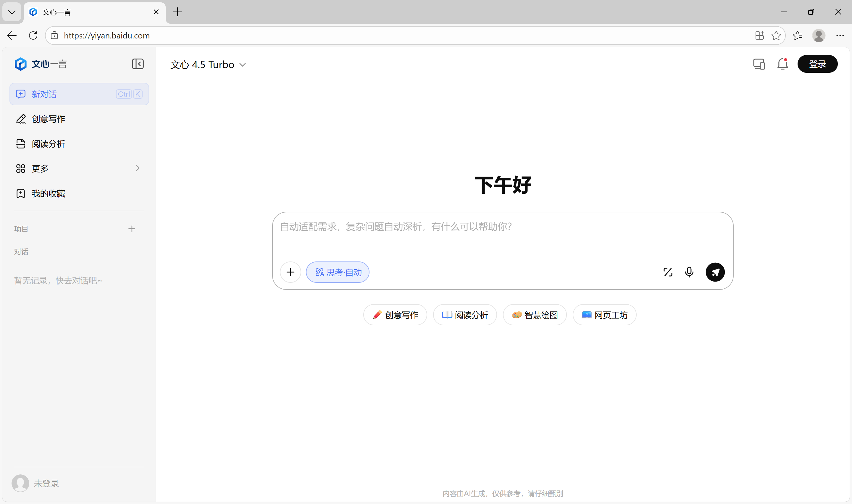Click the plus icon to attach content
This screenshot has width=852, height=504.
coord(290,272)
